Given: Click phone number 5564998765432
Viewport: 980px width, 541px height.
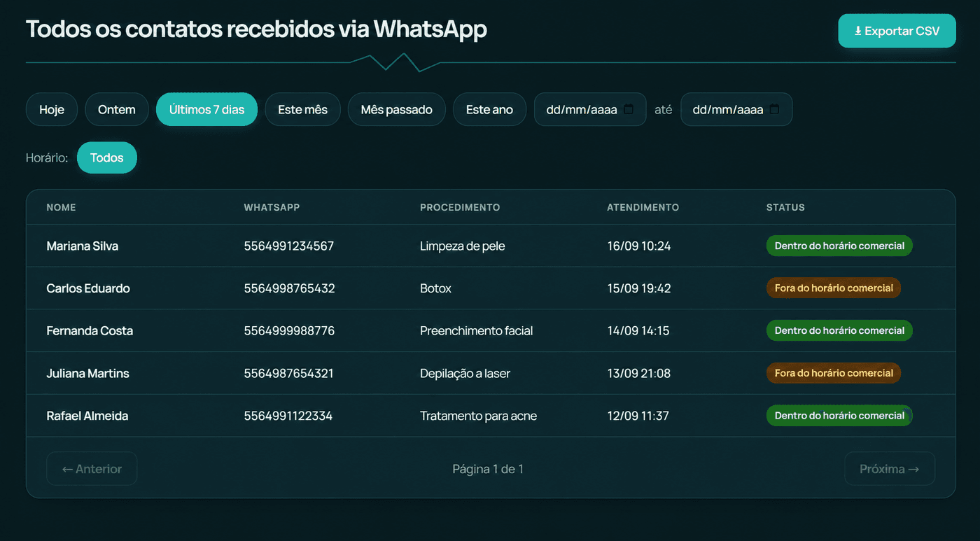Looking at the screenshot, I should pyautogui.click(x=289, y=288).
